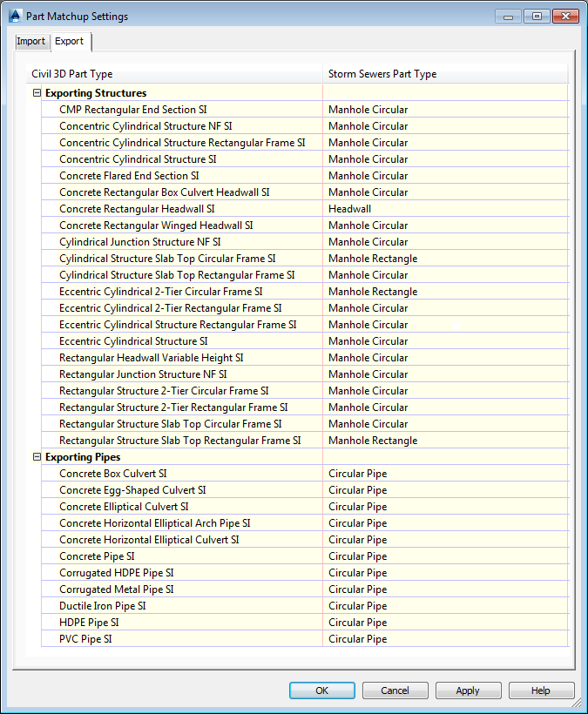Viewport: 588px width, 714px height.
Task: Edit Manhole Rectangle for Cylindrical Slab Top Circular Frame
Action: (x=445, y=259)
